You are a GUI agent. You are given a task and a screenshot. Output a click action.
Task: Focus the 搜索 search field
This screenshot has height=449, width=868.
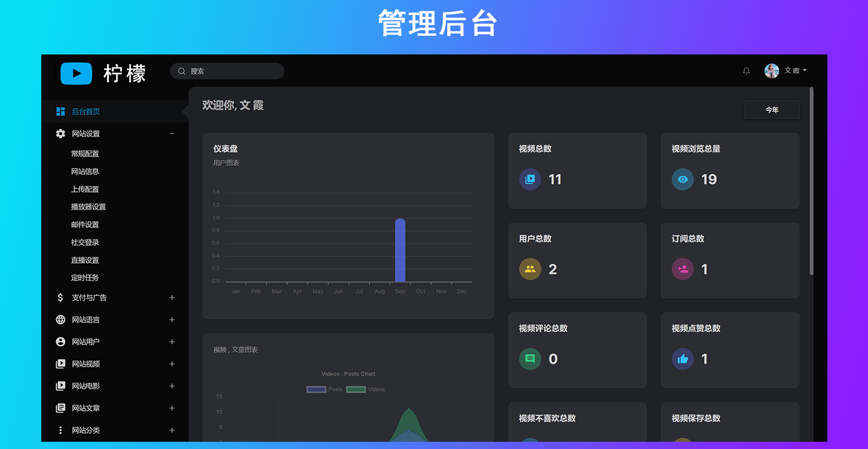(227, 71)
